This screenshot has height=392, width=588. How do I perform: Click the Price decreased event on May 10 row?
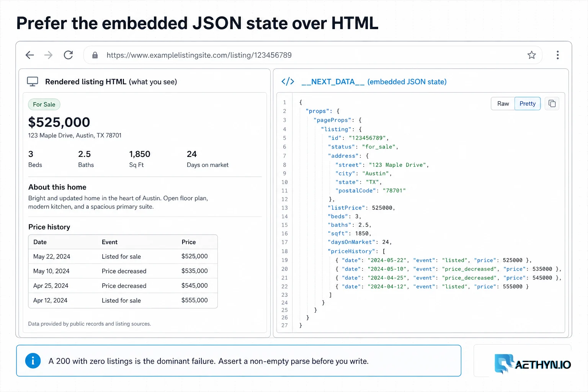point(124,271)
